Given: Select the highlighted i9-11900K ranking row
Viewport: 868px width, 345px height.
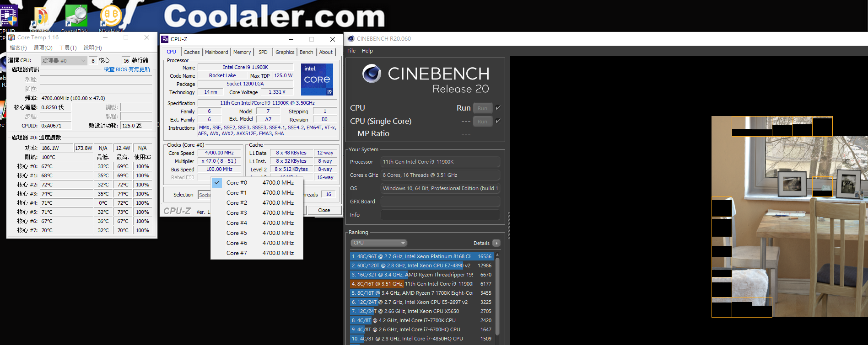Looking at the screenshot, I should click(421, 284).
